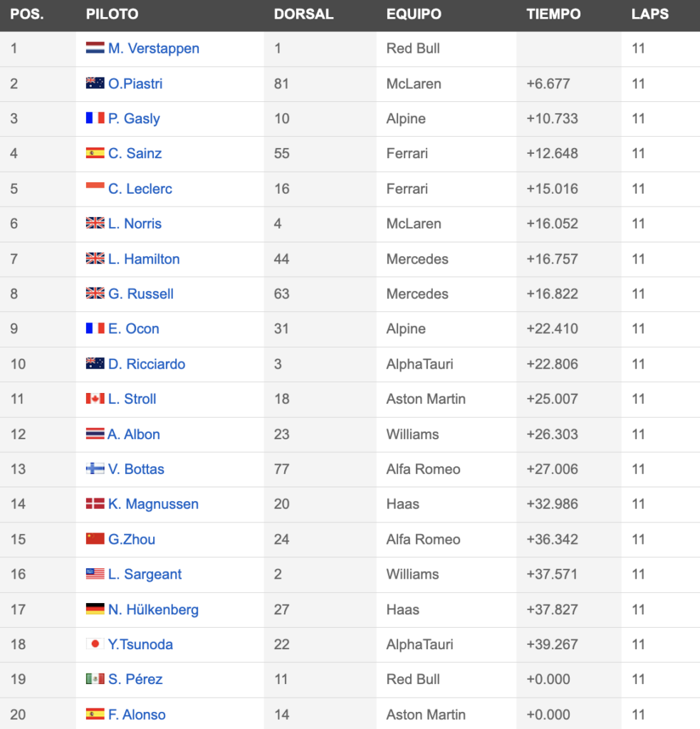The image size is (700, 729).
Task: Click the TIEMPO column header
Action: click(x=553, y=14)
